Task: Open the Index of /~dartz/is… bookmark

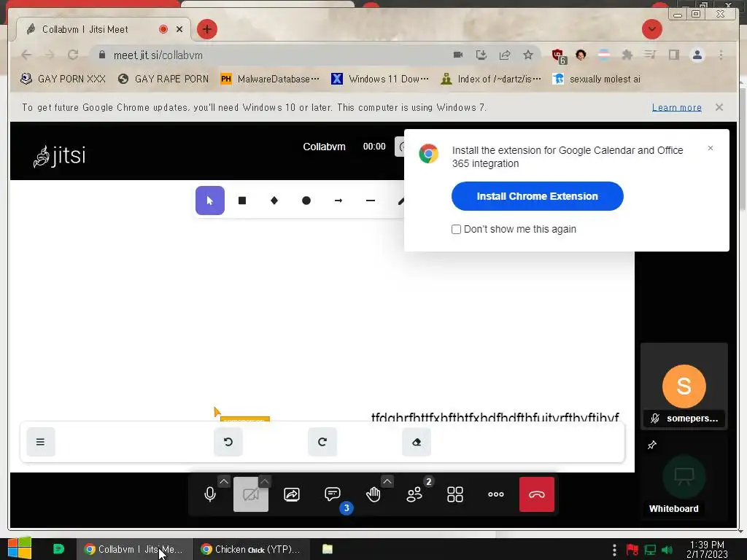Action: [x=491, y=79]
